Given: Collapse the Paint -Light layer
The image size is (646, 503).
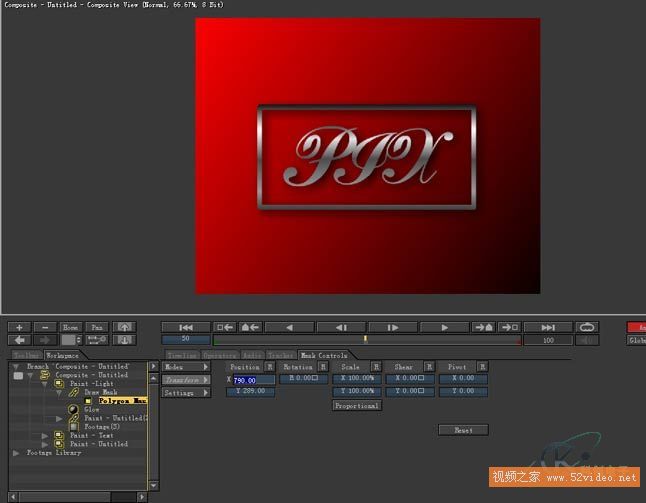Looking at the screenshot, I should click(44, 384).
